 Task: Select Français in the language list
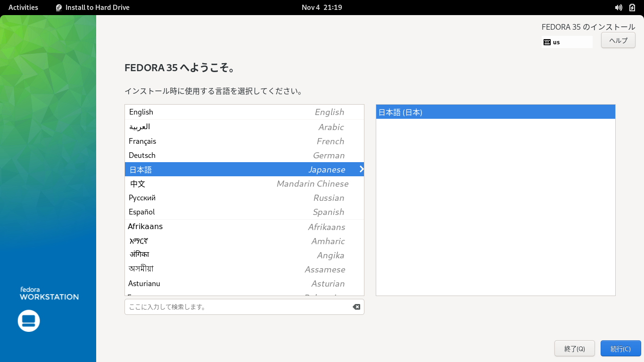click(244, 141)
